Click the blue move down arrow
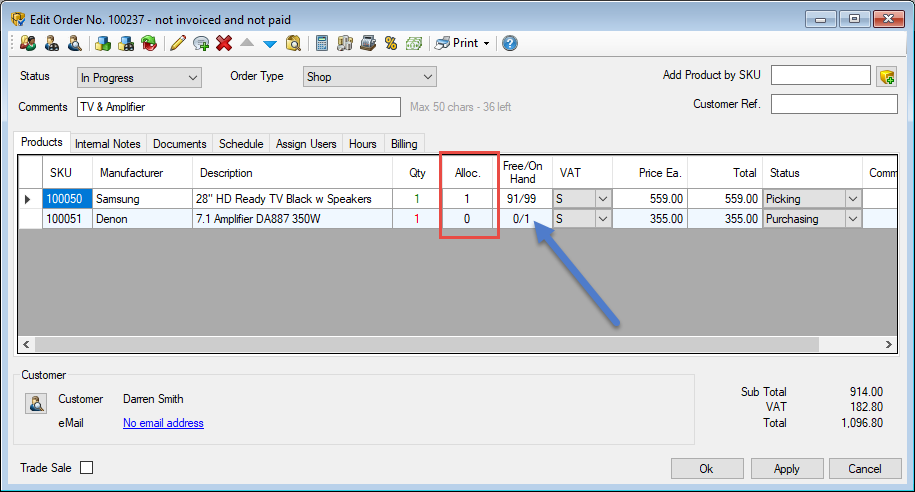This screenshot has width=915, height=492. pos(269,43)
